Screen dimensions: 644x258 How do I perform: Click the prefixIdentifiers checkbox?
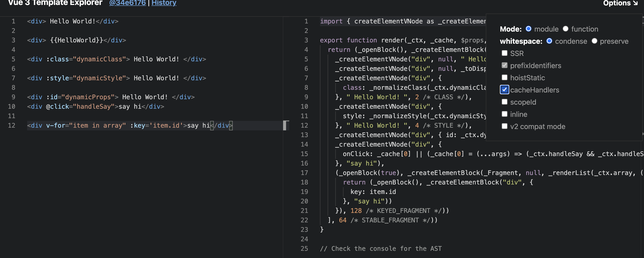(x=504, y=65)
